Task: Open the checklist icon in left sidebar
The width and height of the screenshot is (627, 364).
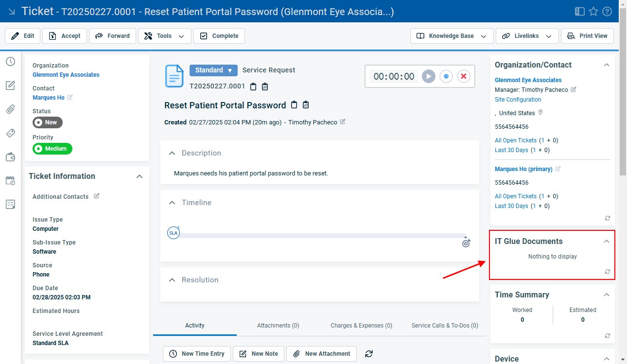Action: (x=10, y=204)
